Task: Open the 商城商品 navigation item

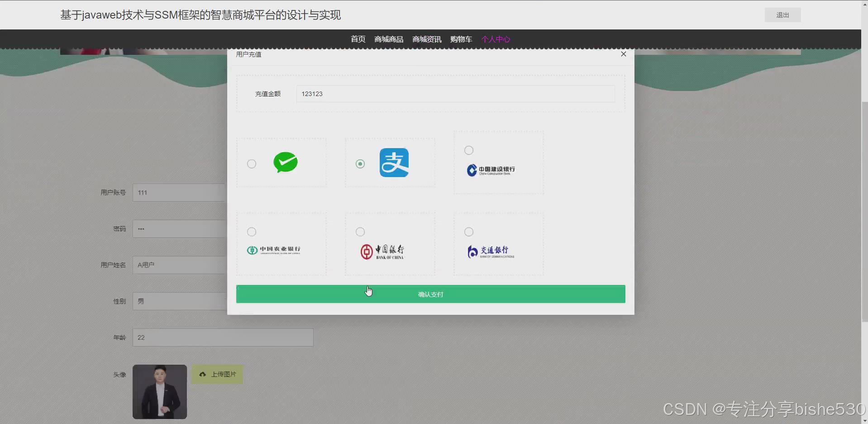Action: [389, 39]
